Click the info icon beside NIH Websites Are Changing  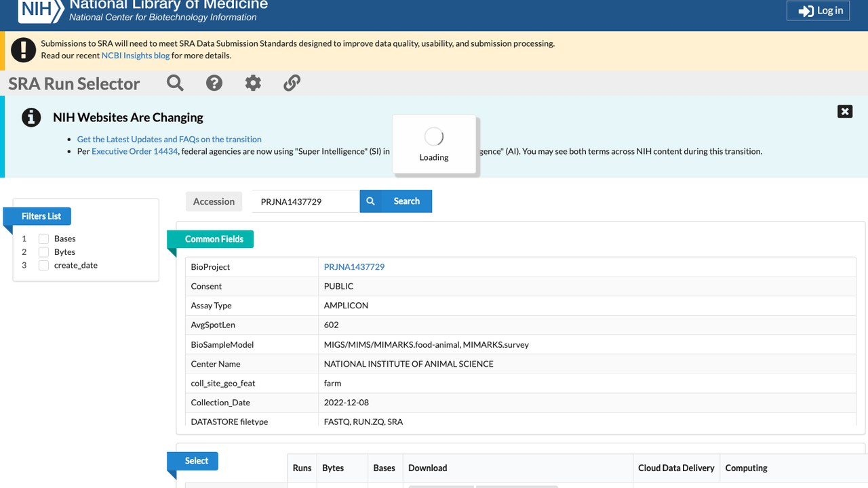(31, 117)
